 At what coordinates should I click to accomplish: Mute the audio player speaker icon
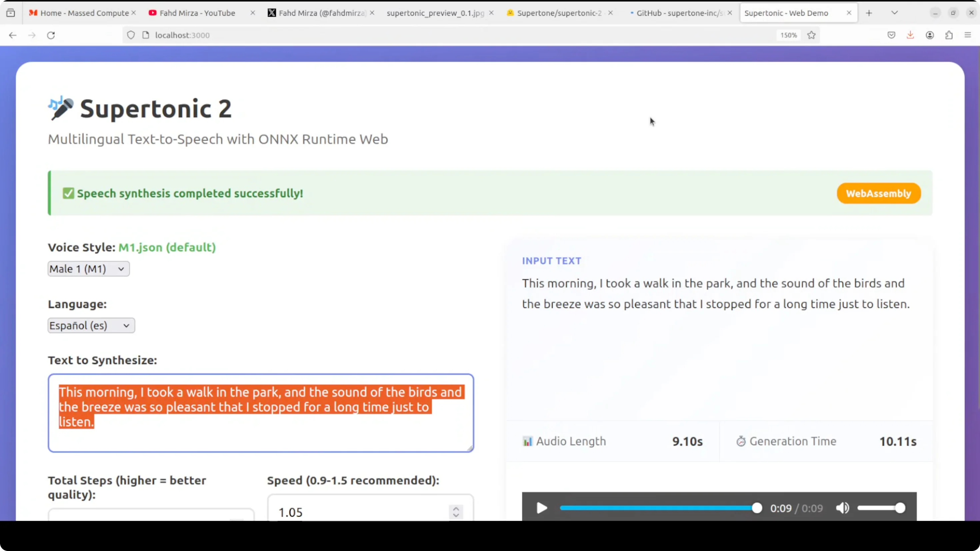point(842,508)
